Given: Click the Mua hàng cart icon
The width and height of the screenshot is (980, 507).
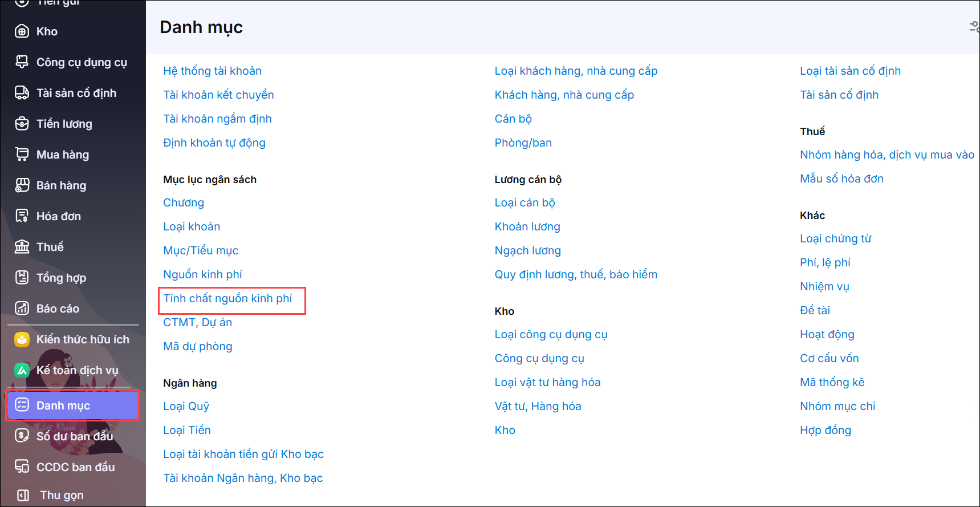Looking at the screenshot, I should [x=22, y=155].
